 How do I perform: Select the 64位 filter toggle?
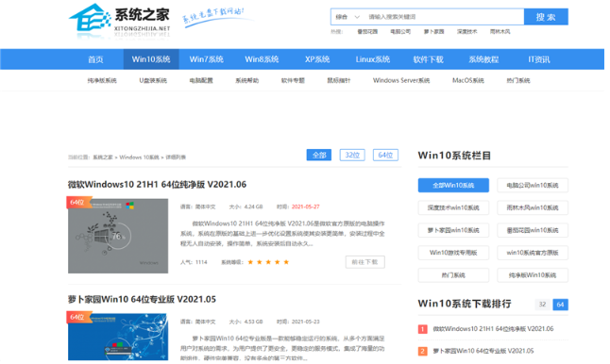[385, 155]
